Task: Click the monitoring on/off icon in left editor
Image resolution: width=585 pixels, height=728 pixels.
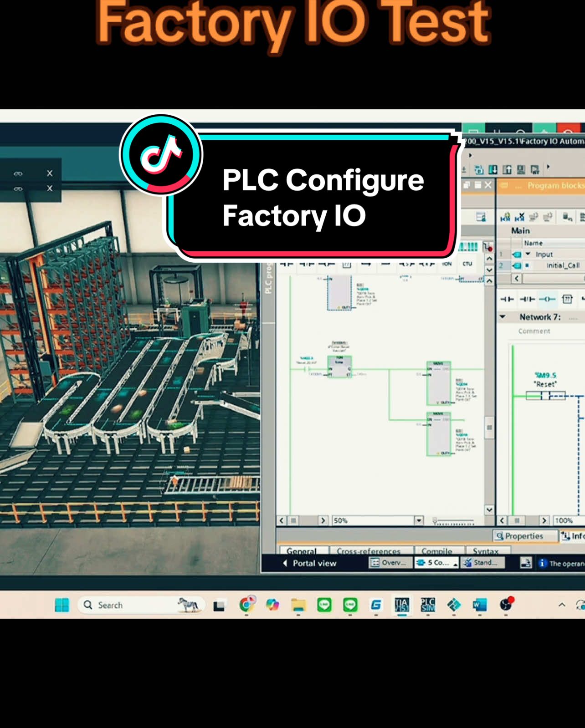Action: tap(488, 247)
